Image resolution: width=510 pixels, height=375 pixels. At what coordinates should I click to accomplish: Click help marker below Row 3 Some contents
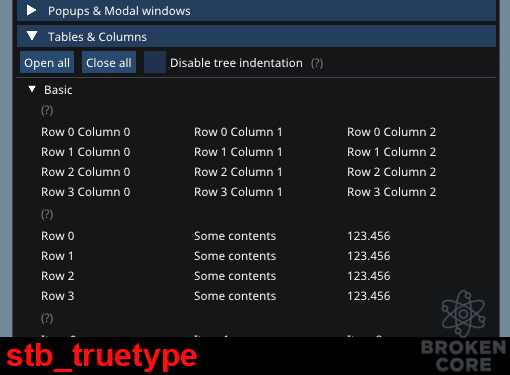pyautogui.click(x=47, y=318)
